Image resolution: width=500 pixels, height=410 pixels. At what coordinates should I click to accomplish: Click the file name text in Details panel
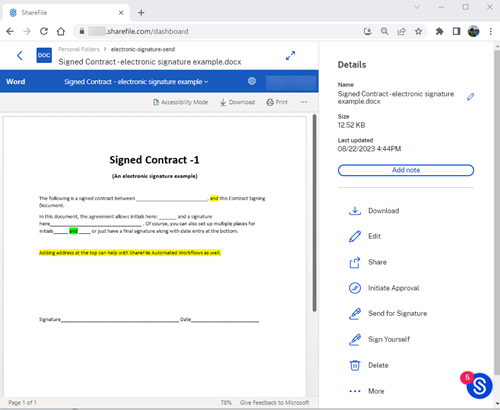point(396,97)
